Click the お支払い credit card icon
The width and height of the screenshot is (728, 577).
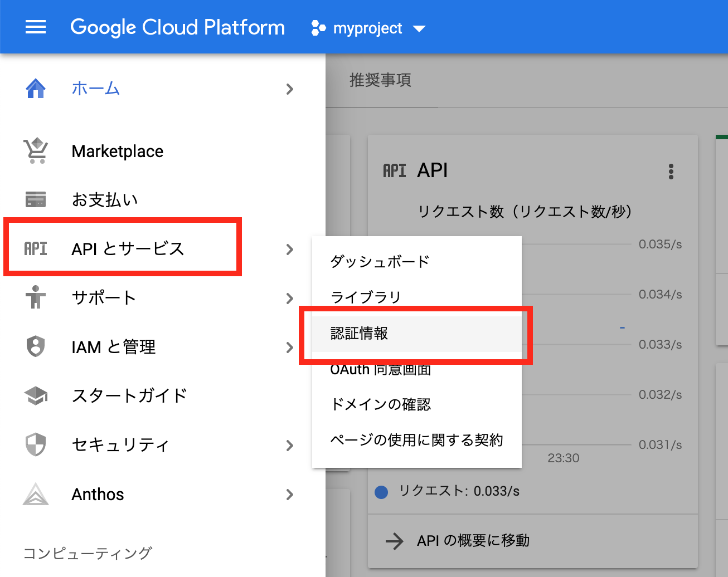click(36, 199)
